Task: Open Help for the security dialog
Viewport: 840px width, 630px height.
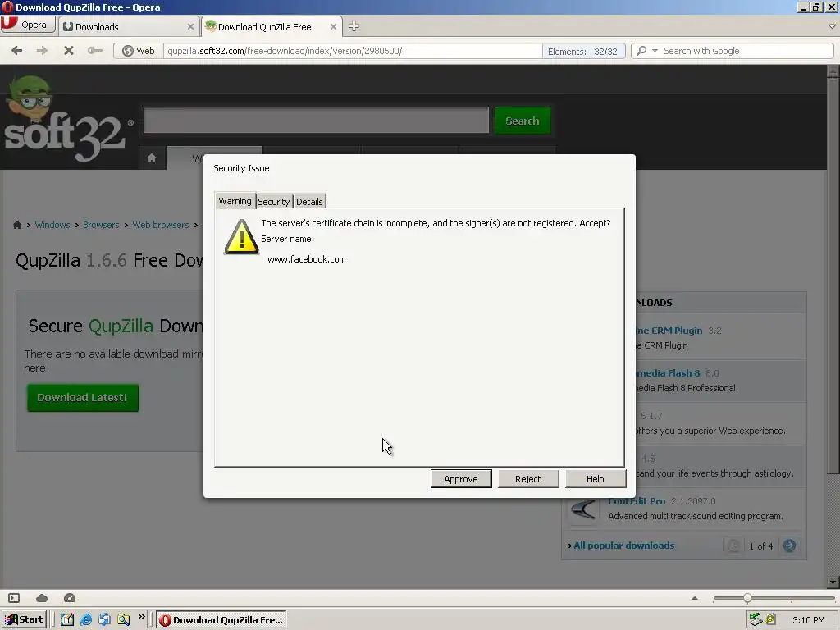Action: tap(595, 479)
